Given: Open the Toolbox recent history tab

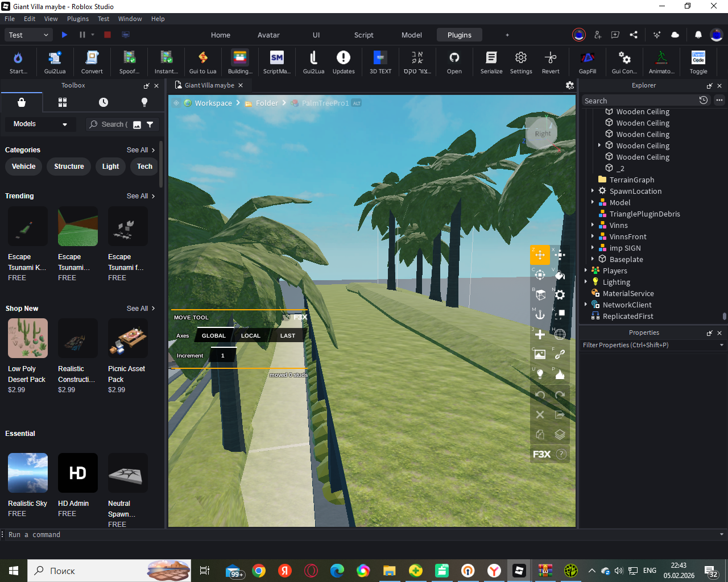Looking at the screenshot, I should coord(104,102).
